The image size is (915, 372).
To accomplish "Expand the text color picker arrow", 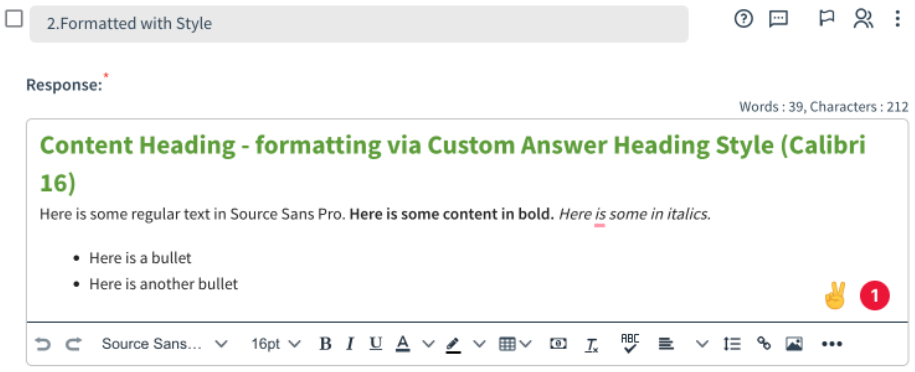I will (428, 344).
